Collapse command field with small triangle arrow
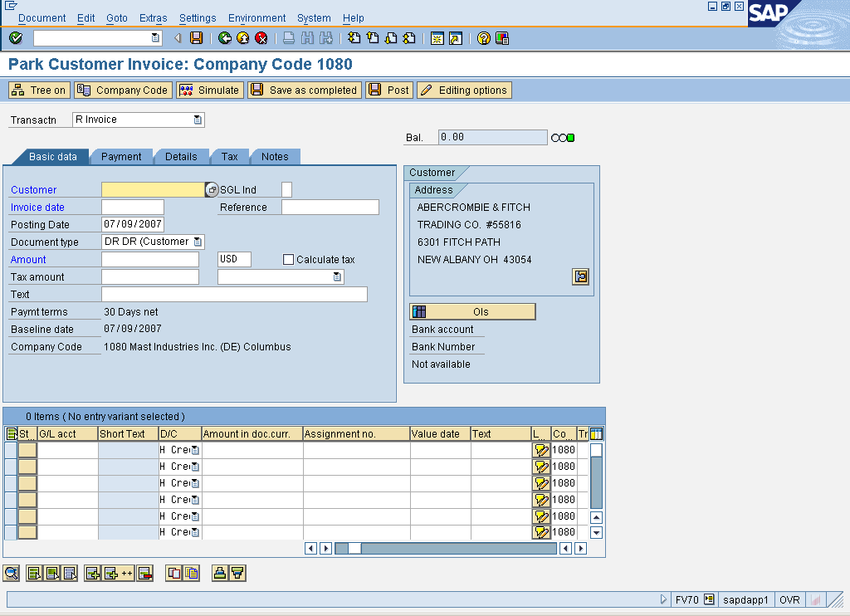The height and width of the screenshot is (616, 850). pos(178,38)
